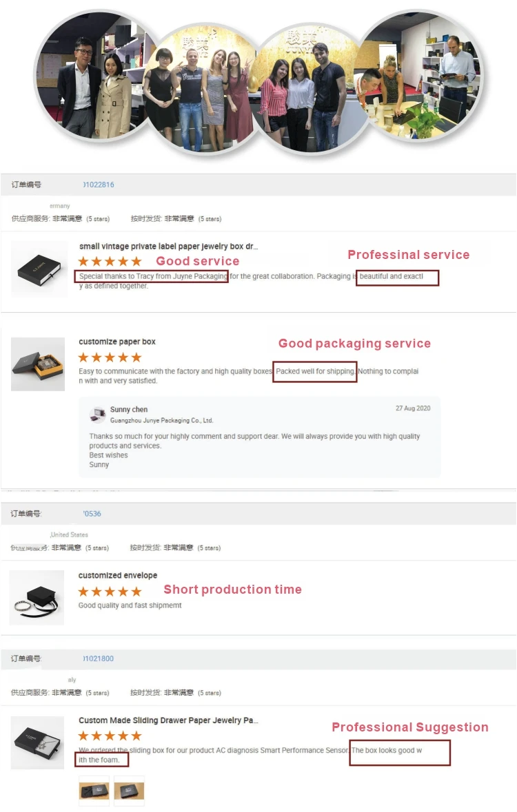Open the sliding drawer jewelry box thumbnail

coord(38,742)
